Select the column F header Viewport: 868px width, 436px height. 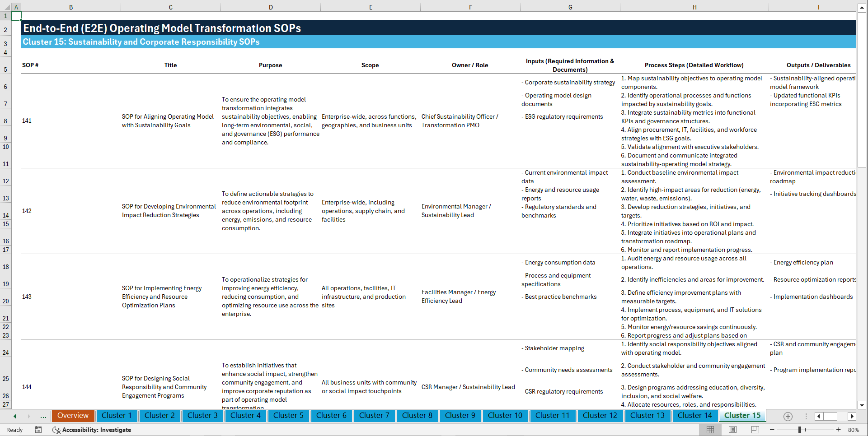point(470,7)
